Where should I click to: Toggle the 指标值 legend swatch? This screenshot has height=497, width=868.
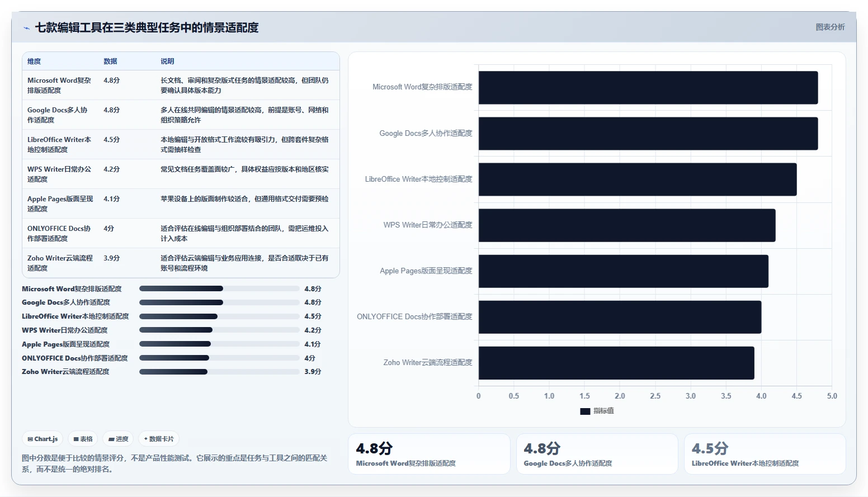click(x=585, y=411)
